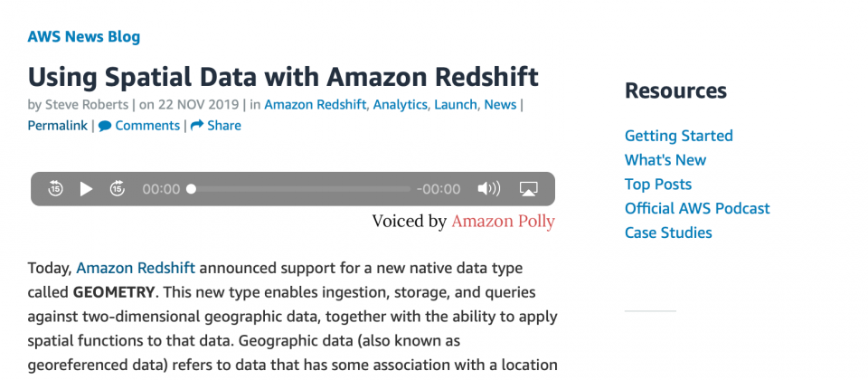Image resolution: width=868 pixels, height=380 pixels.
Task: Open the Permalink link
Action: tap(58, 126)
